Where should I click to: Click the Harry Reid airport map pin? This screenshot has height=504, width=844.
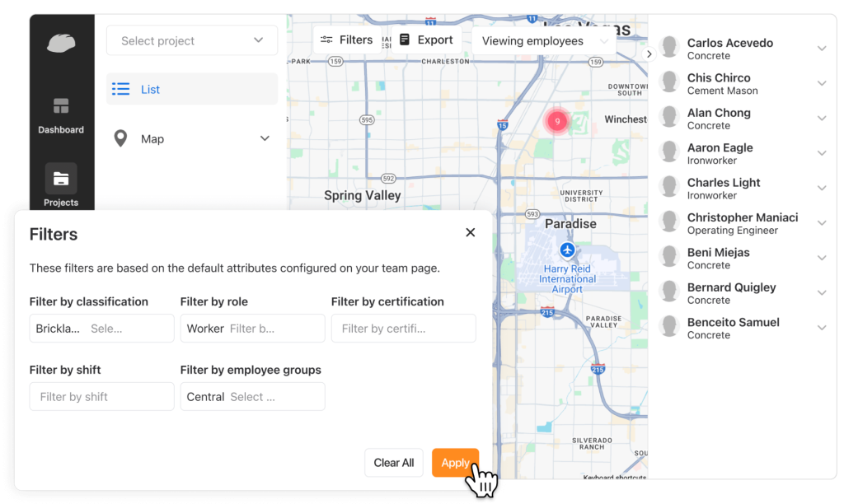tap(567, 250)
